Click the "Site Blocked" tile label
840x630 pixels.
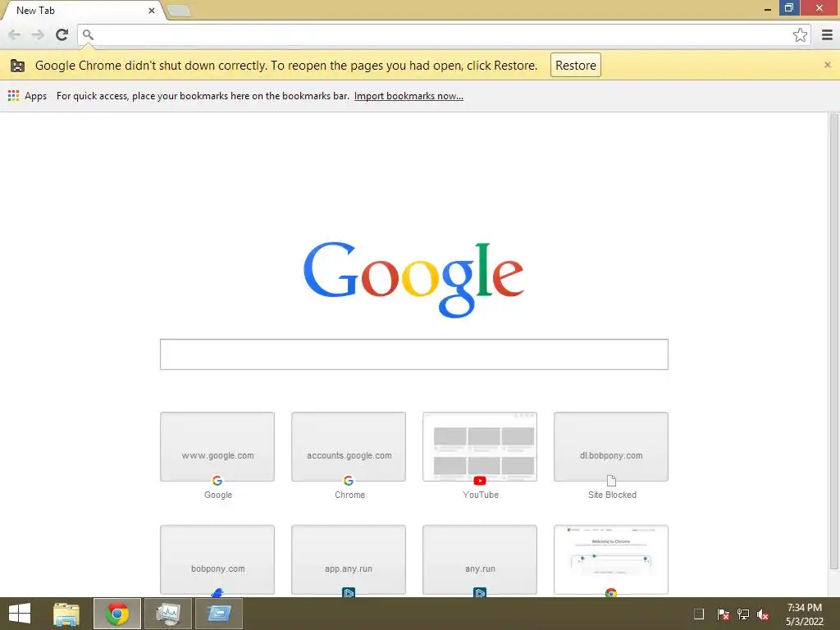point(612,495)
